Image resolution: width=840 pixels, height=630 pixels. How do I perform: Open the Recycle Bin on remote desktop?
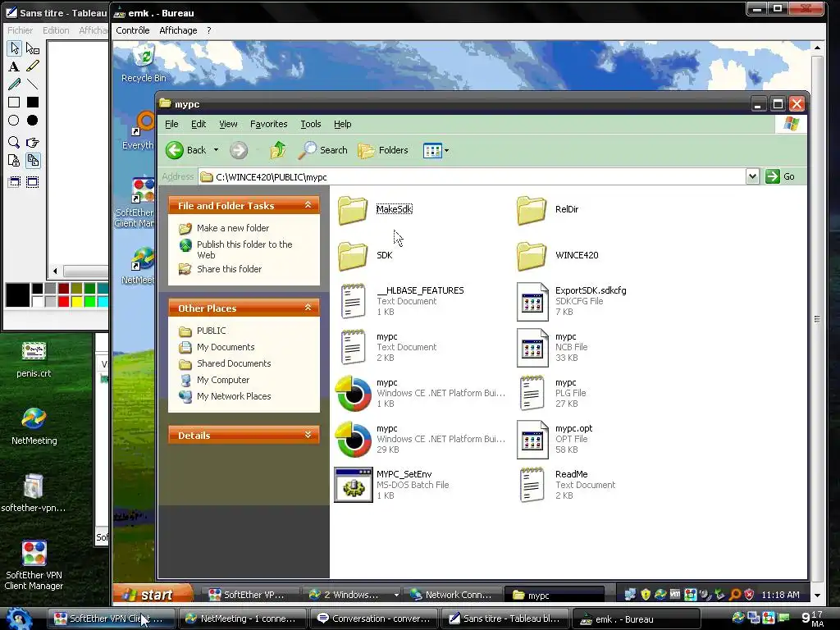coord(144,63)
